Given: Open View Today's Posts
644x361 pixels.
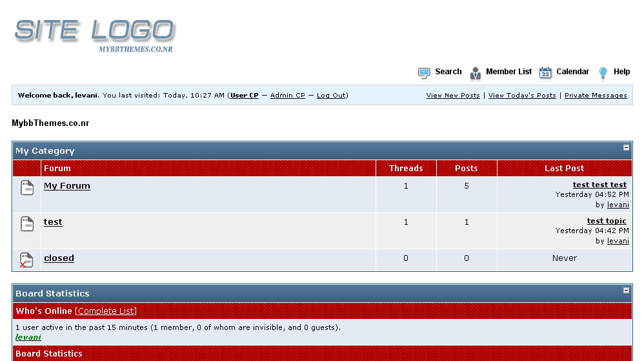Looking at the screenshot, I should [522, 96].
